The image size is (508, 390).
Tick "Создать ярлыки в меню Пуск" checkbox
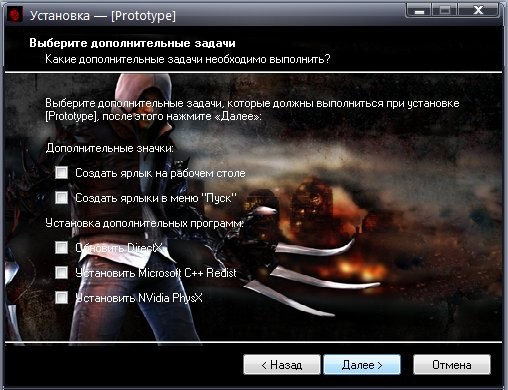[61, 198]
